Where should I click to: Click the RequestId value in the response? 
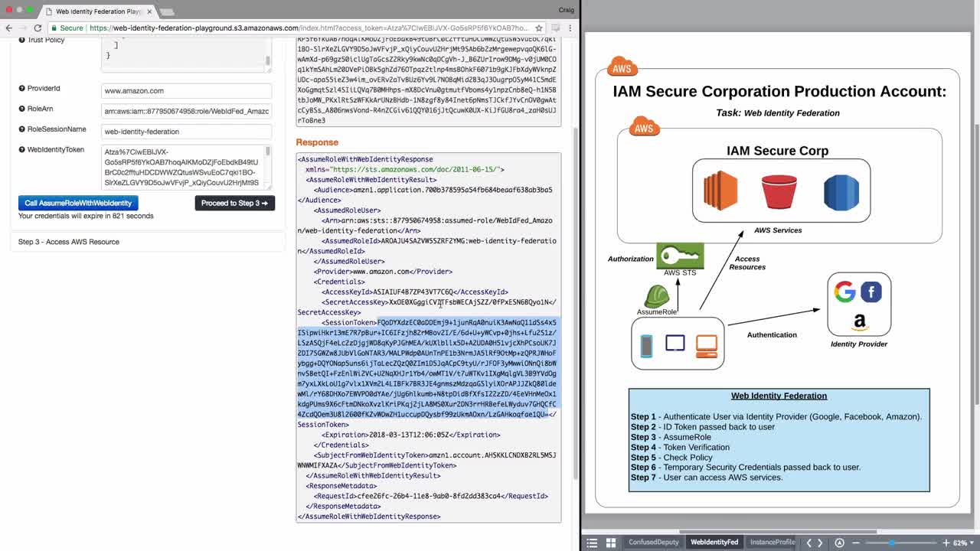(x=429, y=496)
